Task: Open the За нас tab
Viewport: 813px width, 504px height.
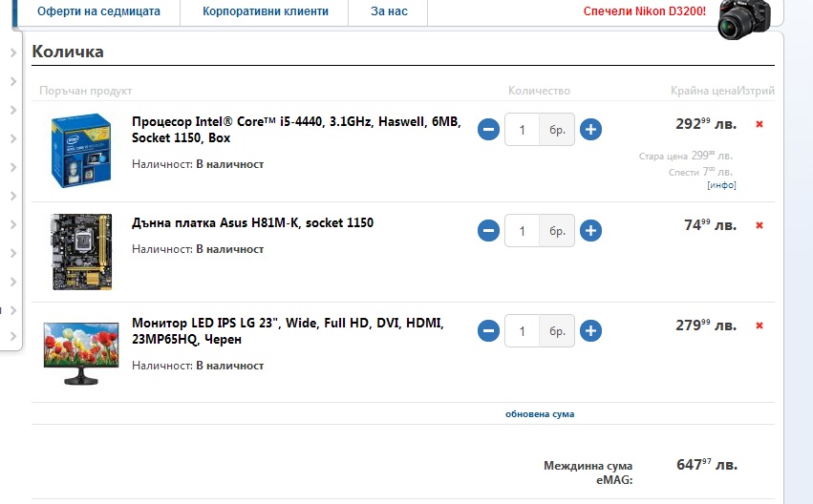Action: (x=389, y=11)
